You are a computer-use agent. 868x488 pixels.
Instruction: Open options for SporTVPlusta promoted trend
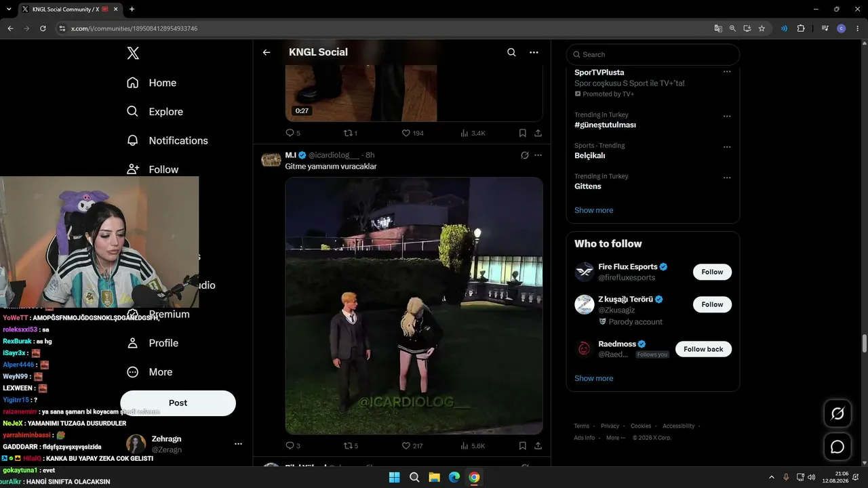click(x=727, y=72)
